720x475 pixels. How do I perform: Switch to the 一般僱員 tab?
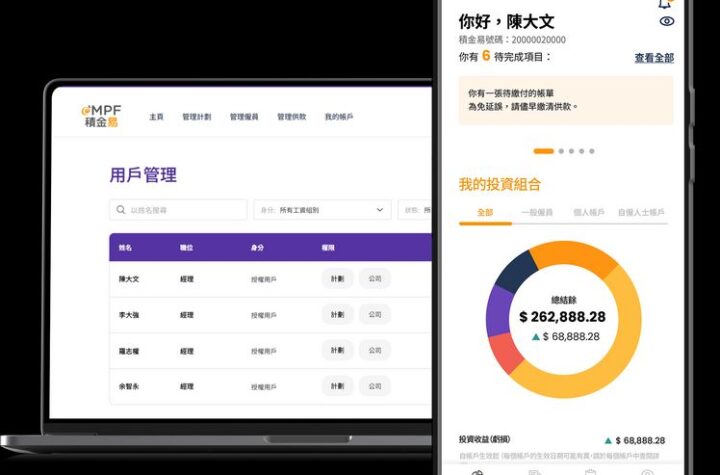(x=536, y=213)
